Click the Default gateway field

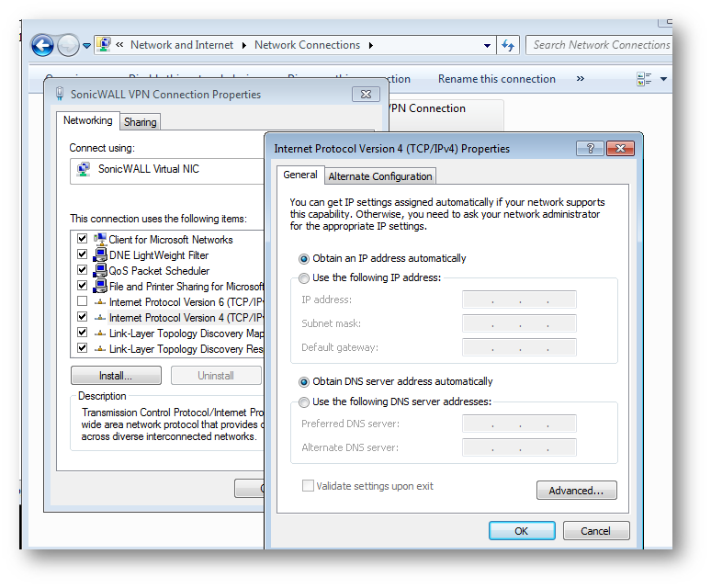click(x=519, y=347)
